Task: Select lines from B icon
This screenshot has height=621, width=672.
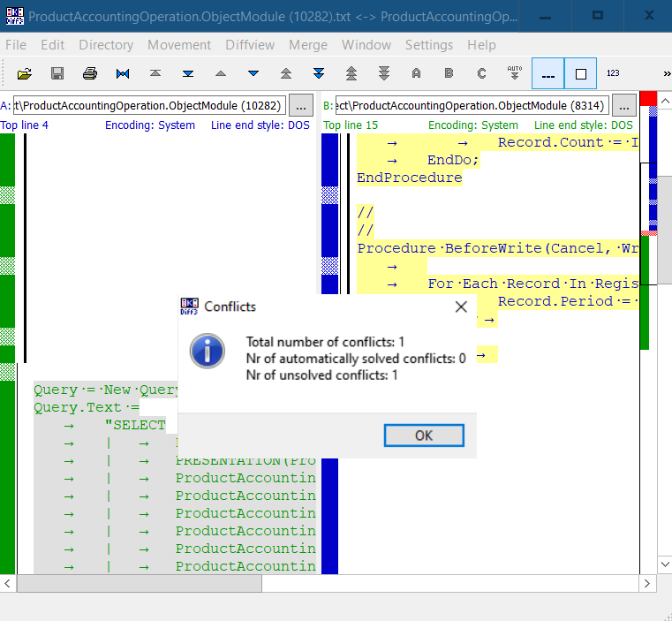Action: pos(449,74)
